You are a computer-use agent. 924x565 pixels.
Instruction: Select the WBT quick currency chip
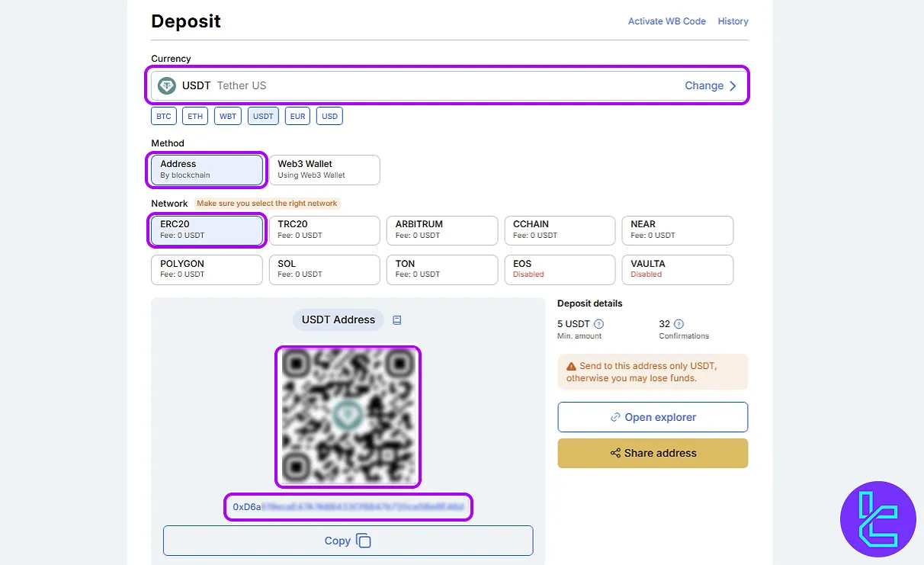(x=228, y=117)
